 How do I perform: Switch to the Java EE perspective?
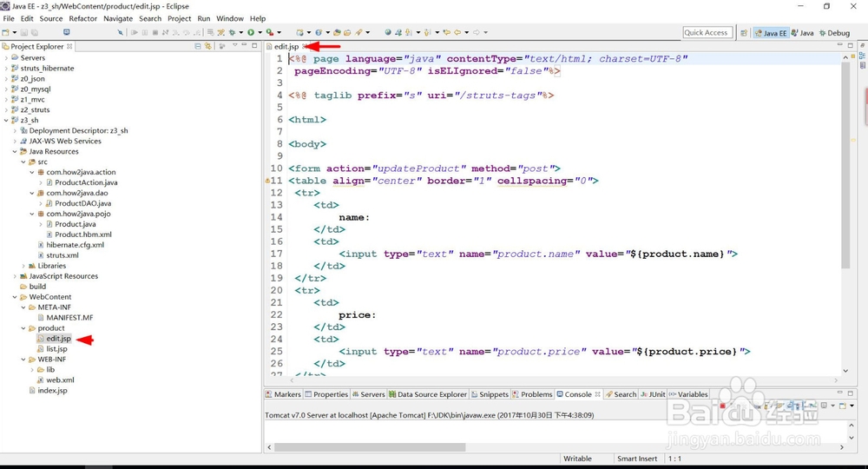(x=770, y=33)
